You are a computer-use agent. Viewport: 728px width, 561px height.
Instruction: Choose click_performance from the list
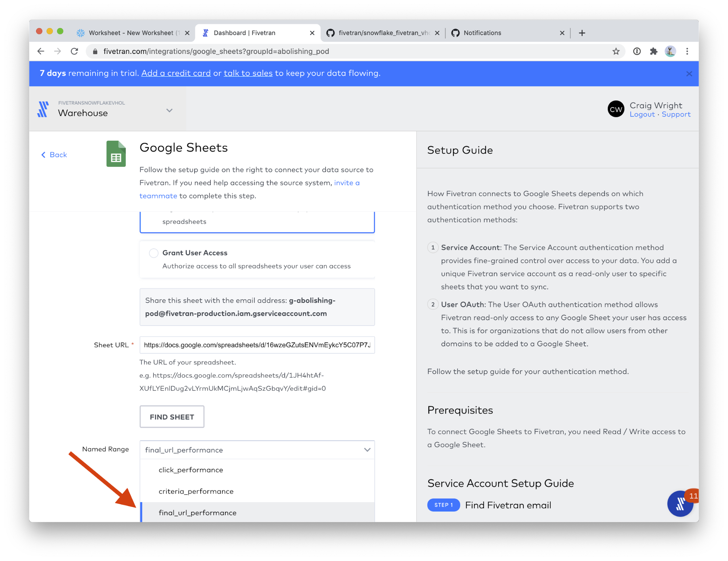tap(191, 470)
